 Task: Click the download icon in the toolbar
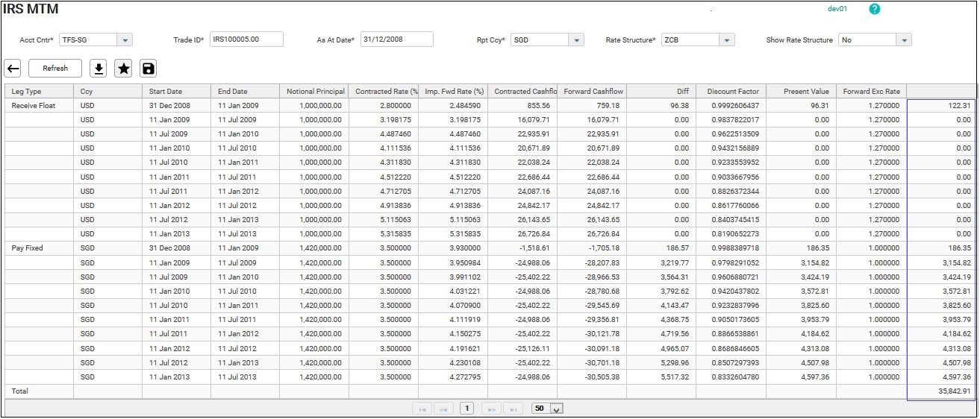coord(98,69)
